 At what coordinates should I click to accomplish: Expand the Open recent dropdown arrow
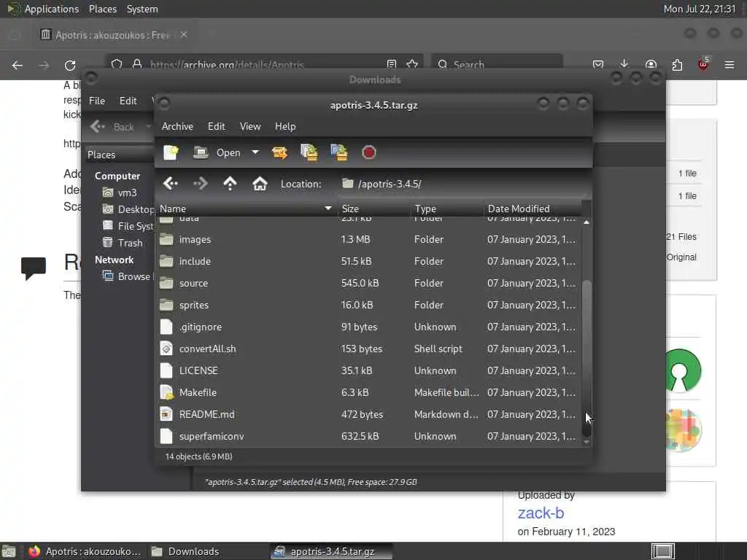click(255, 152)
